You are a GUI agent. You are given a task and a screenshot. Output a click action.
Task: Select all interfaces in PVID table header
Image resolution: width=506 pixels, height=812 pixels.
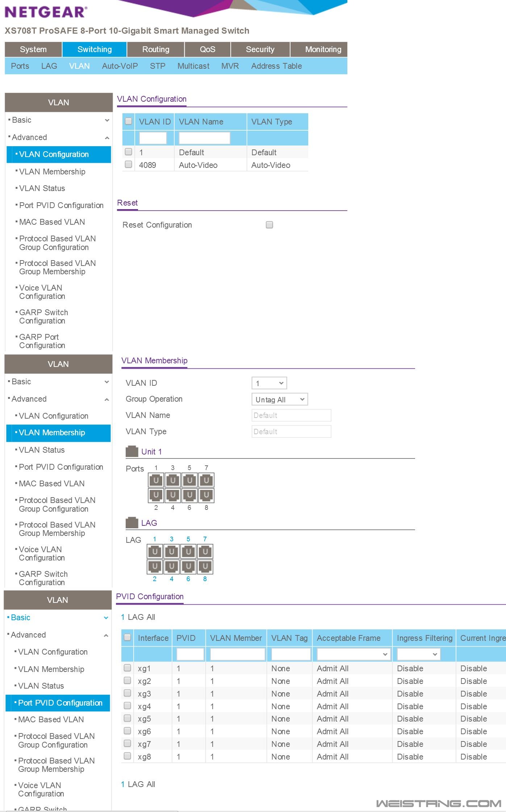127,637
